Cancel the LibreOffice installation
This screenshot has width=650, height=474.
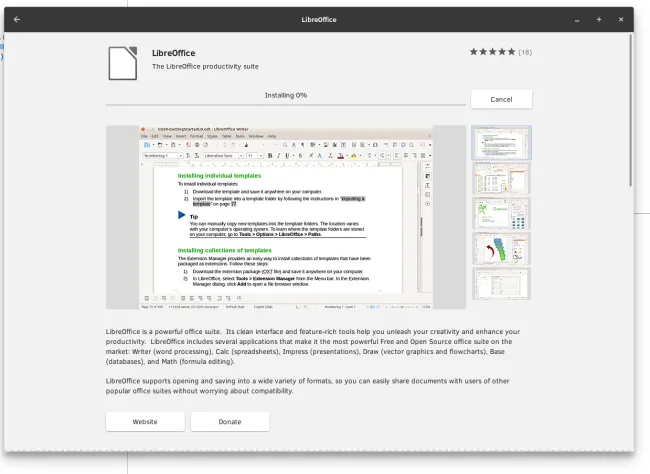501,100
